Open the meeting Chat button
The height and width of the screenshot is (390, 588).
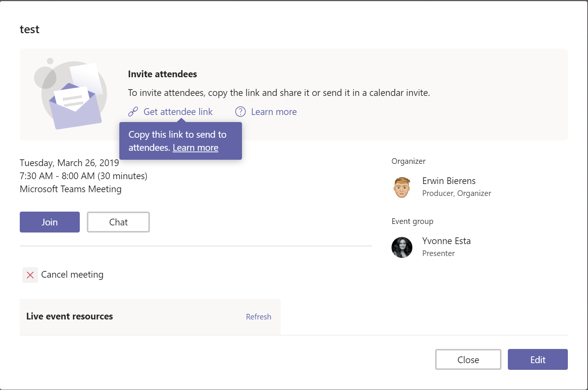(118, 222)
